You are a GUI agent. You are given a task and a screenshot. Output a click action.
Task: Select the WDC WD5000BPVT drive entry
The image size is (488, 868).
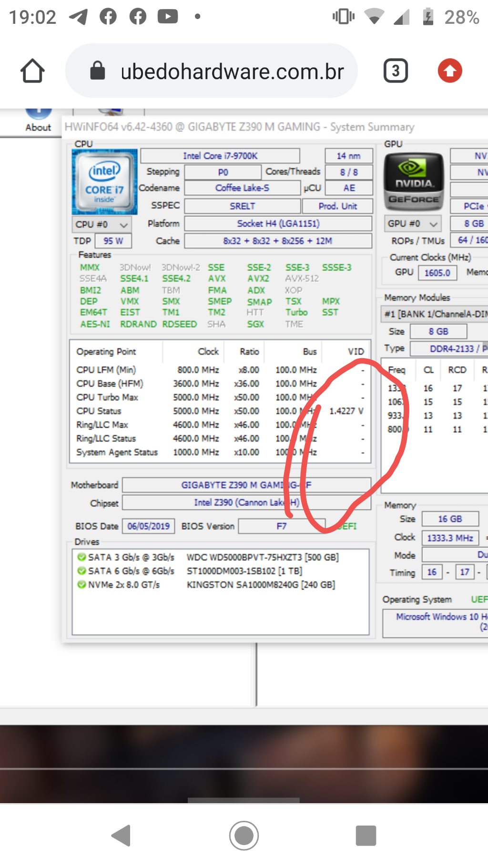pyautogui.click(x=263, y=557)
